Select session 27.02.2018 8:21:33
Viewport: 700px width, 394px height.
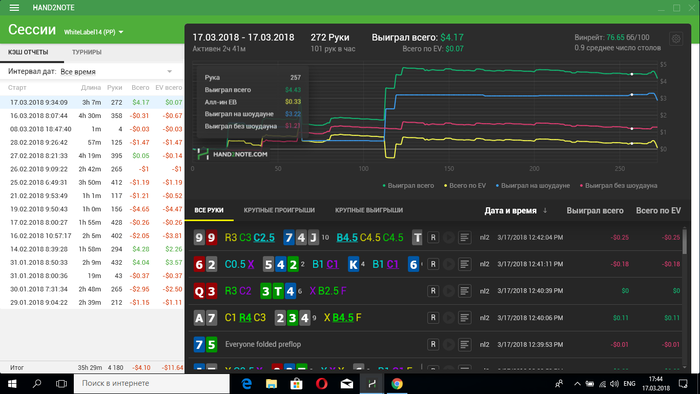(x=92, y=156)
